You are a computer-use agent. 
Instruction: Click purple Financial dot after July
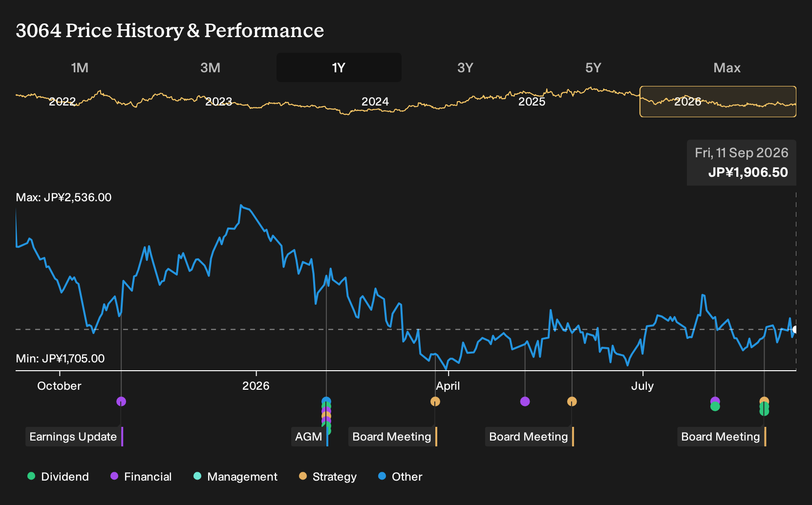pos(715,401)
